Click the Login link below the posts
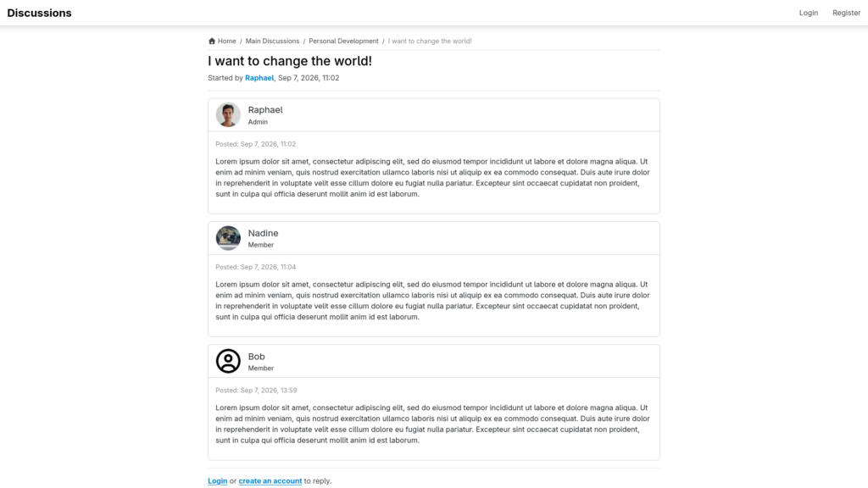This screenshot has height=488, width=868. (218, 481)
